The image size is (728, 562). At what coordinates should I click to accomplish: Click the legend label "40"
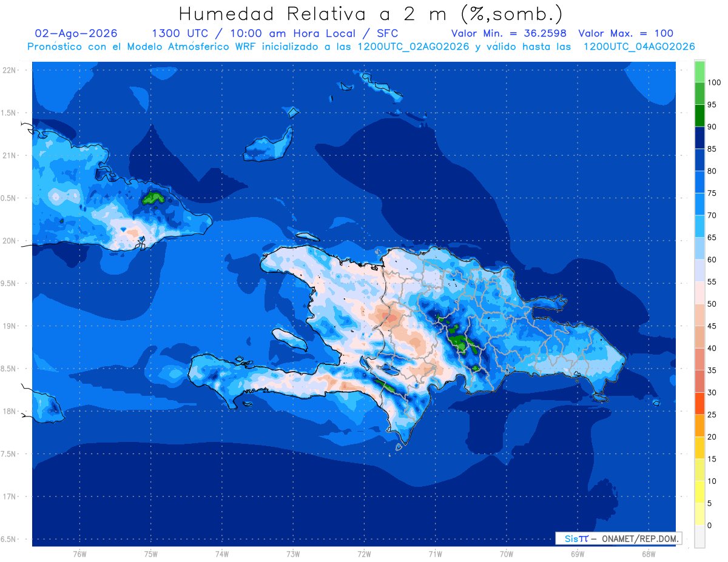(712, 348)
